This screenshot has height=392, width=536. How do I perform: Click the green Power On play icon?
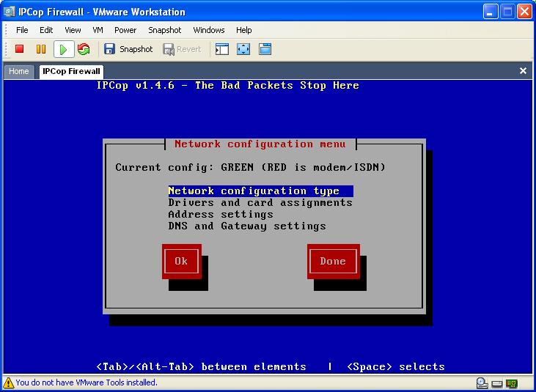click(x=63, y=49)
